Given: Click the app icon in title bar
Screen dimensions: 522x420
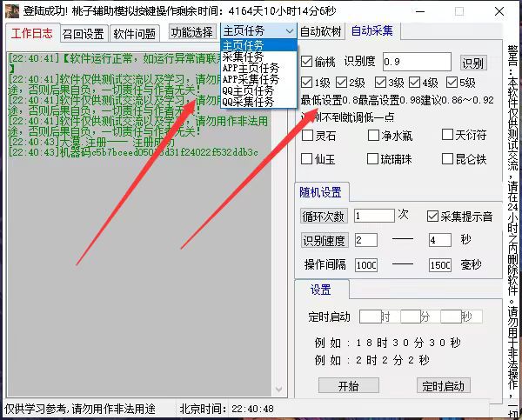Looking at the screenshot, I should (x=12, y=11).
